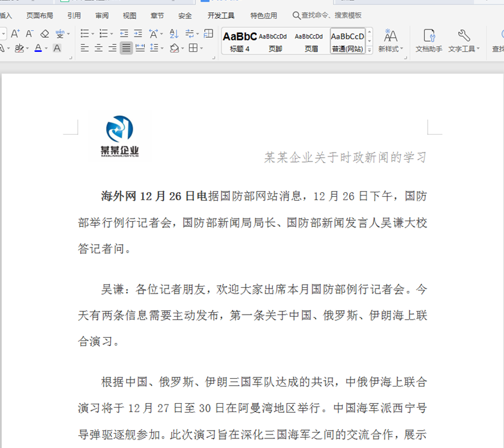The height and width of the screenshot is (448, 504).
Task: Toggle right alignment
Action: pyautogui.click(x=112, y=48)
